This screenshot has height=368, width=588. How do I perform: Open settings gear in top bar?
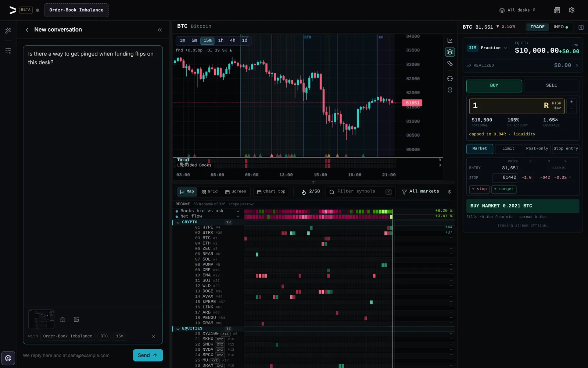point(571,10)
